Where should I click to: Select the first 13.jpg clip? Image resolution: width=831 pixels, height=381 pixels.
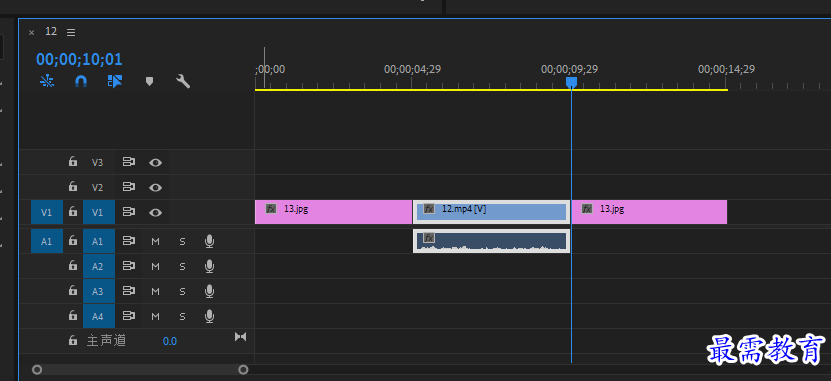(333, 212)
